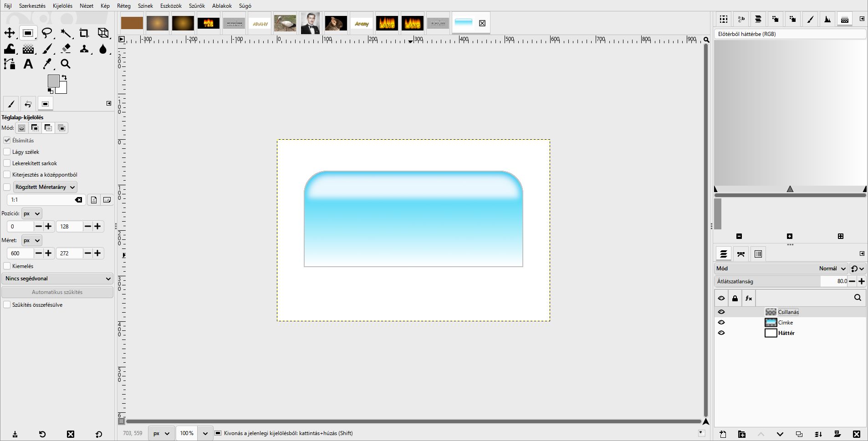Create a new layer
The width and height of the screenshot is (868, 441).
723,434
